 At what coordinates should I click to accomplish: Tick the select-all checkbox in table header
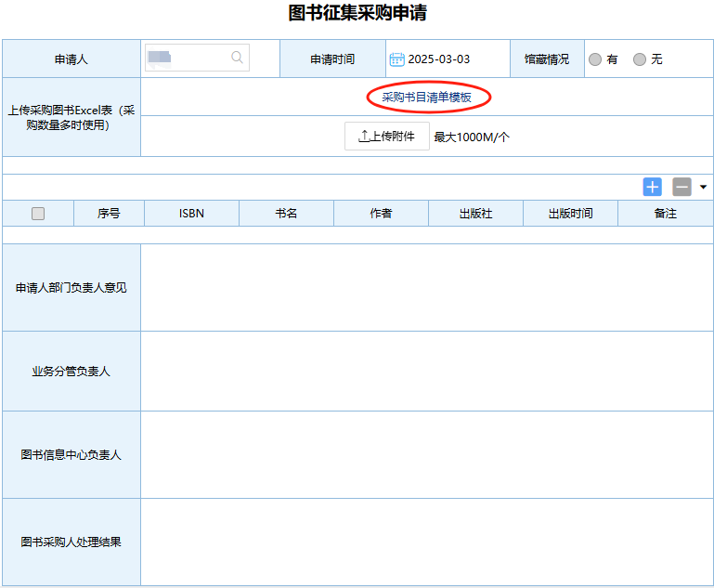pyautogui.click(x=38, y=214)
